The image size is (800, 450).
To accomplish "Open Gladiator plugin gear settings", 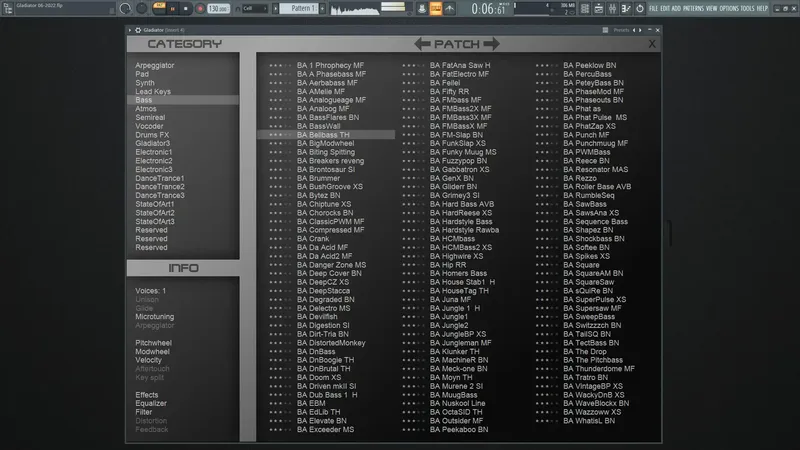I will (x=138, y=30).
